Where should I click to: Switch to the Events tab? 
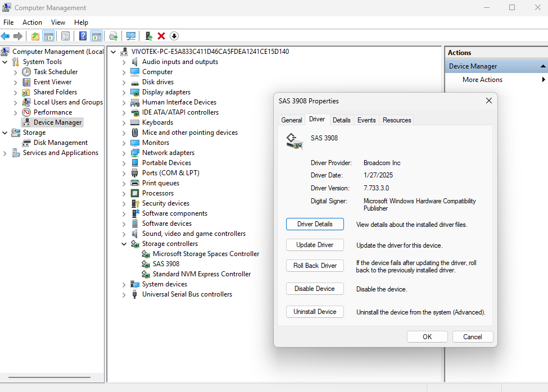point(366,120)
